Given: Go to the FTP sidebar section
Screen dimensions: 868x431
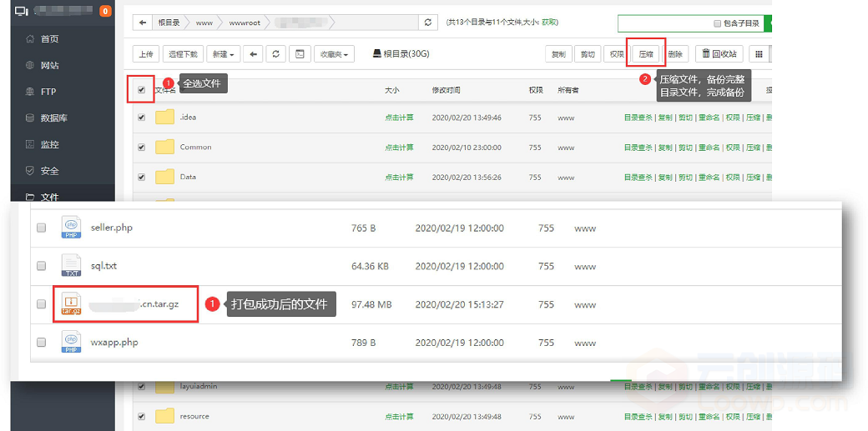Looking at the screenshot, I should coord(48,92).
